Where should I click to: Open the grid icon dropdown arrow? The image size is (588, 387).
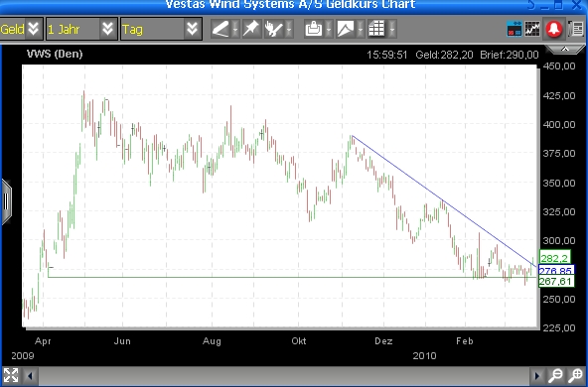tap(392, 29)
